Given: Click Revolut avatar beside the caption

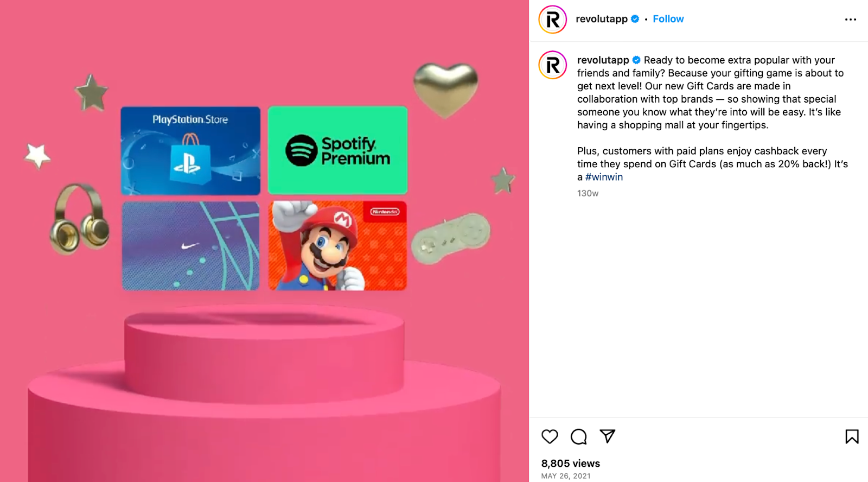Looking at the screenshot, I should [553, 65].
